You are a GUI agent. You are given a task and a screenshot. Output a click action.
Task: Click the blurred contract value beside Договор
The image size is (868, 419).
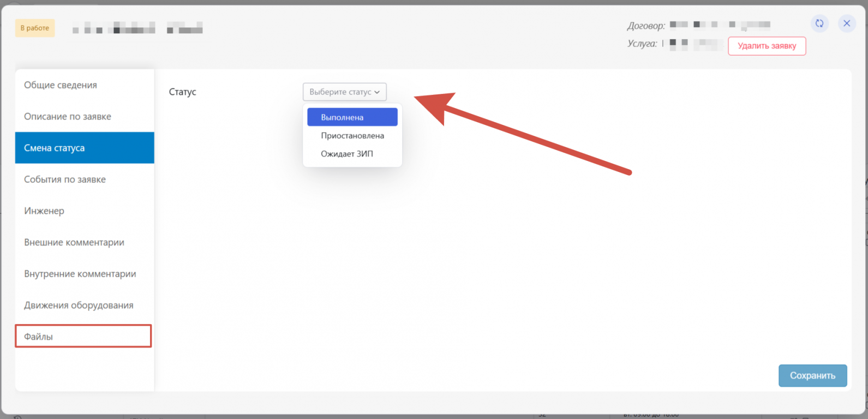pyautogui.click(x=720, y=25)
